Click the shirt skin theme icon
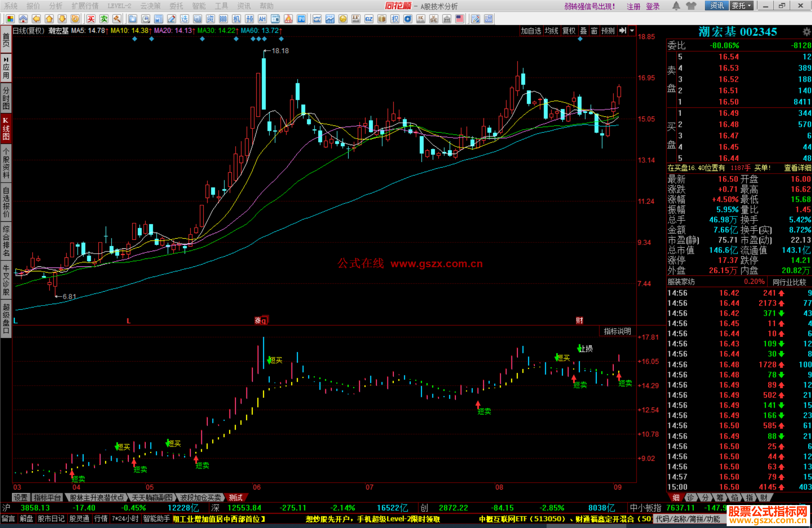This screenshot has width=812, height=528. coord(691,6)
